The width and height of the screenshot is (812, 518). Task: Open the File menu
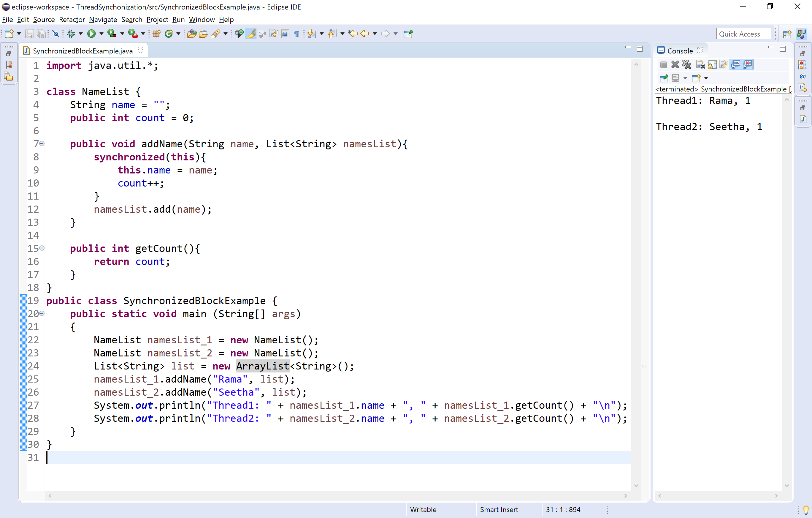[7, 20]
